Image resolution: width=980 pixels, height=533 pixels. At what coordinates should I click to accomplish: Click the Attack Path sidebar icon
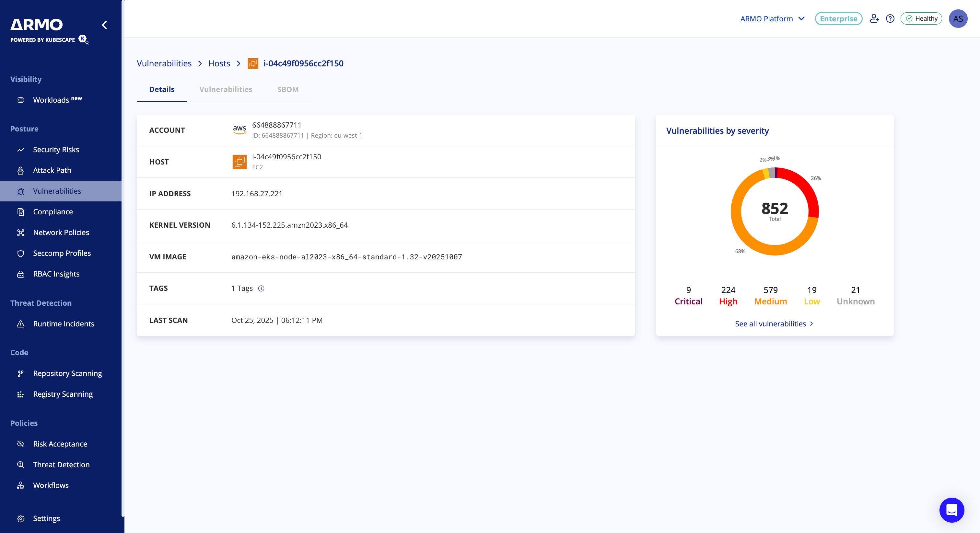[21, 171]
